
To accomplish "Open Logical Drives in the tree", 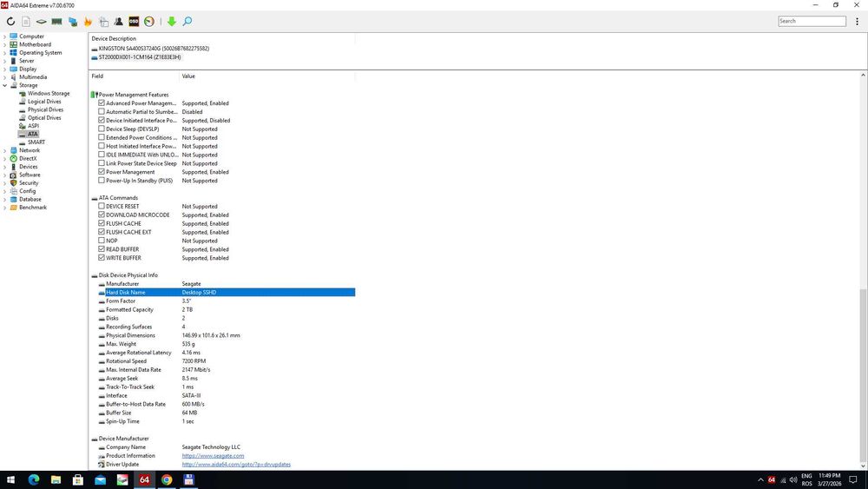I will [x=44, y=102].
